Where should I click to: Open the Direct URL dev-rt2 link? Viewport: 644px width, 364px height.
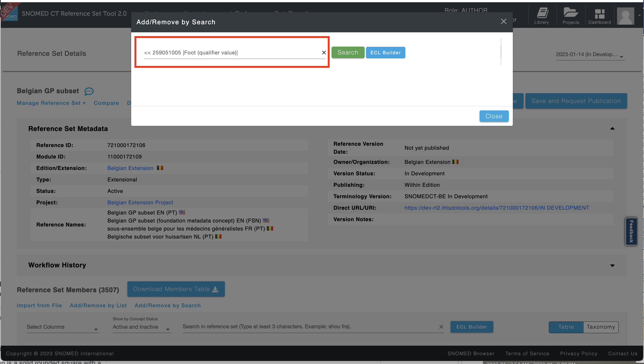coord(497,208)
